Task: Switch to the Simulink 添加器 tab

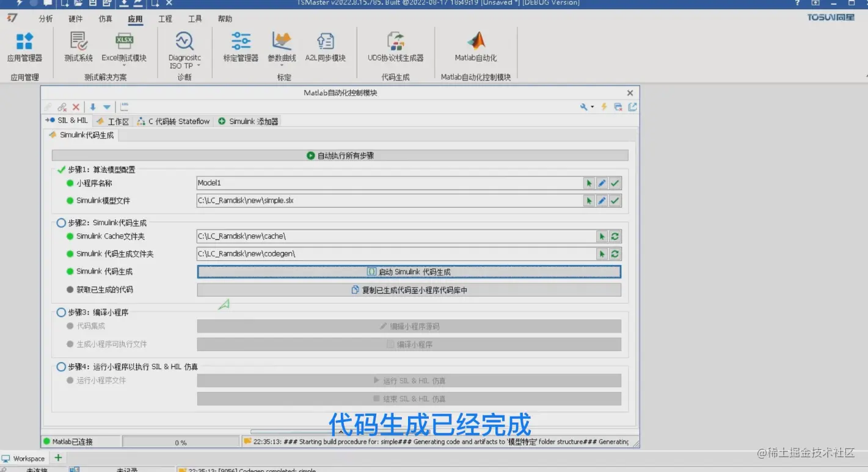Action: pyautogui.click(x=248, y=122)
